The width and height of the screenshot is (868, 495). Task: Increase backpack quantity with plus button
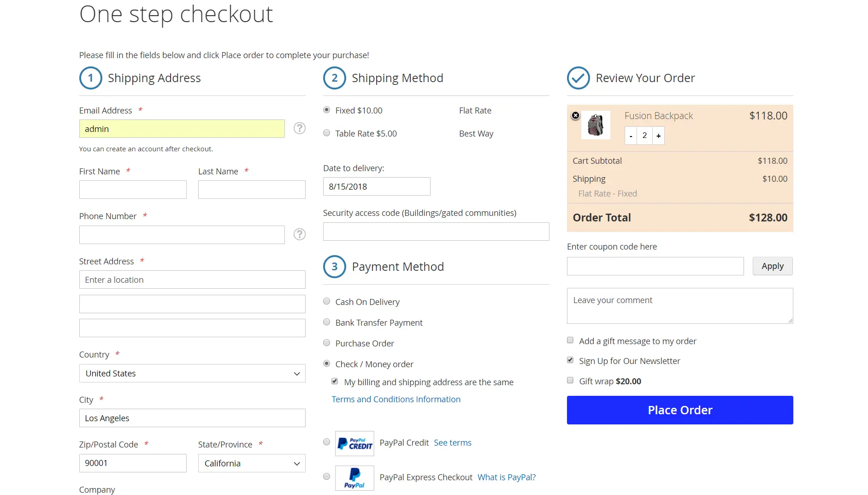(658, 136)
